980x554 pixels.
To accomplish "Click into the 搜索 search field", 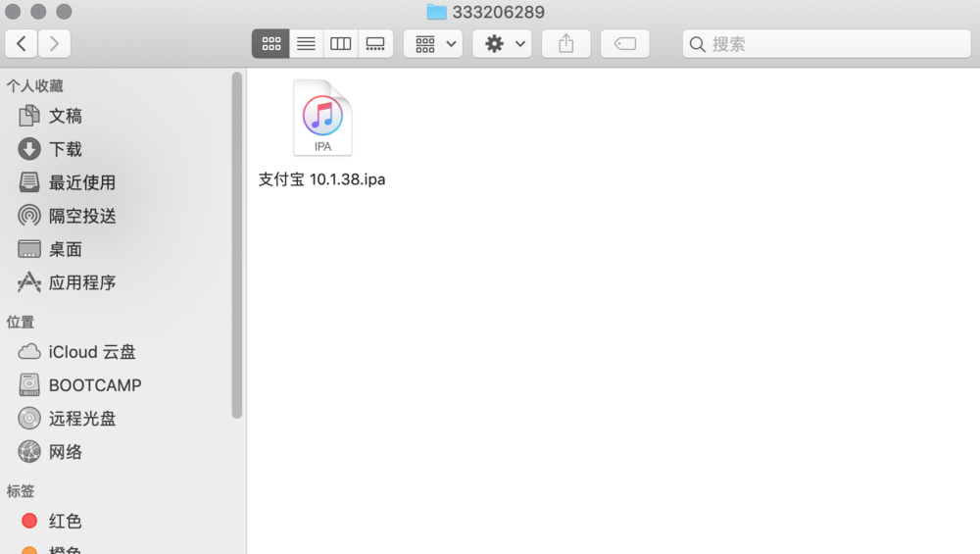I will (827, 44).
